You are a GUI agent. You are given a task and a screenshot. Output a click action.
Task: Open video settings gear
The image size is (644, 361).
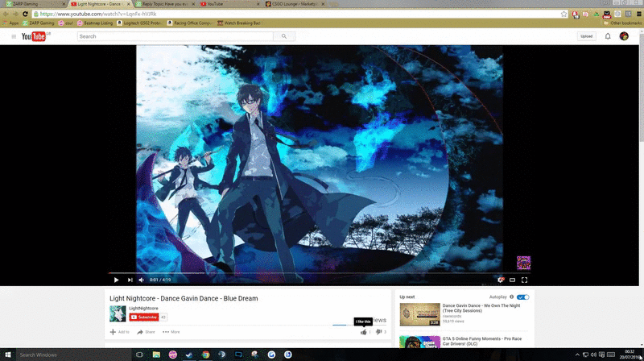[500, 280]
